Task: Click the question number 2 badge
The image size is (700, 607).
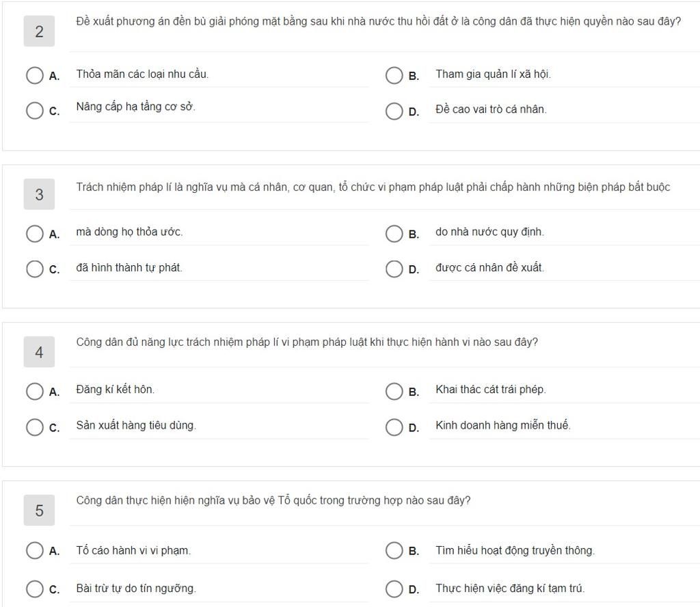Action: click(x=39, y=31)
